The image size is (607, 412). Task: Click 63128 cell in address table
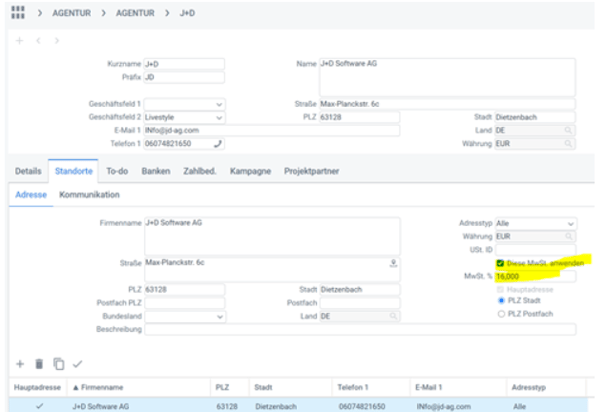pyautogui.click(x=227, y=407)
